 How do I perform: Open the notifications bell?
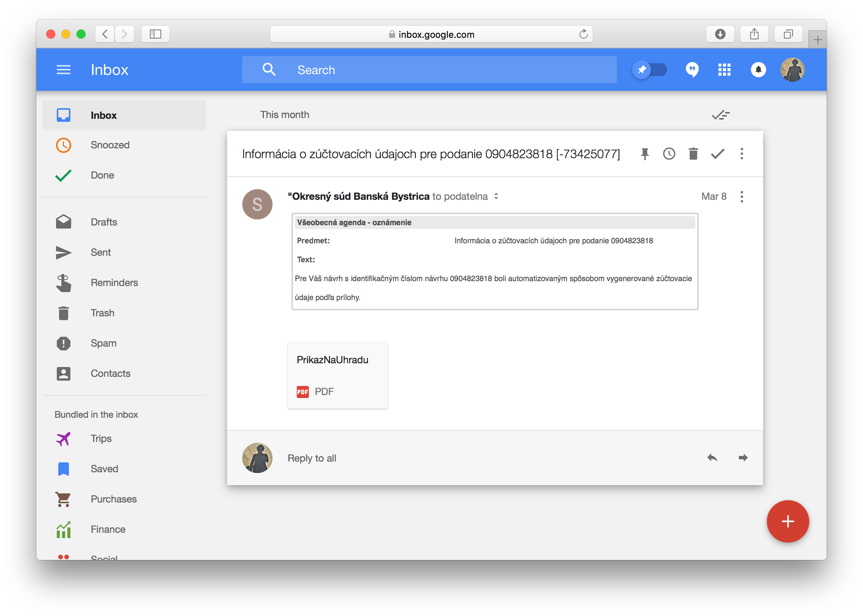click(758, 70)
